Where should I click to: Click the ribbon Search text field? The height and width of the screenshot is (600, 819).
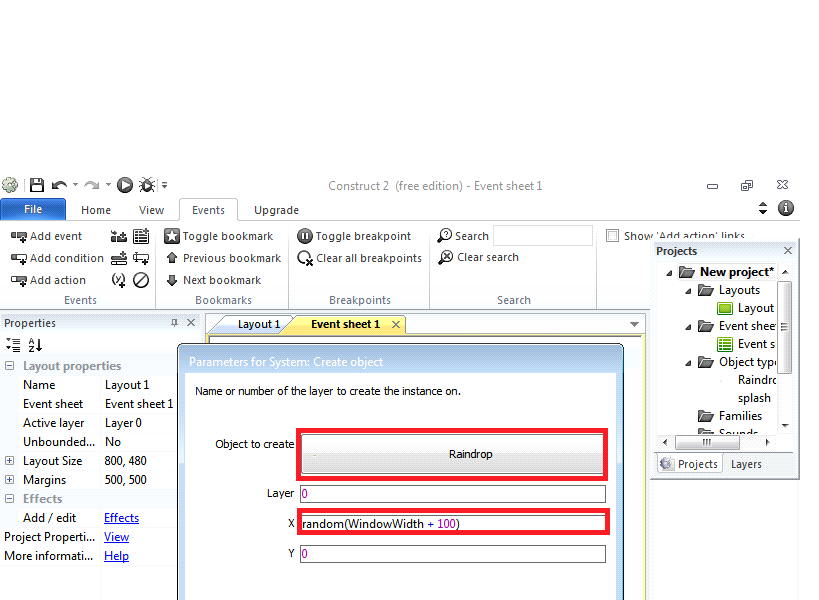point(543,236)
